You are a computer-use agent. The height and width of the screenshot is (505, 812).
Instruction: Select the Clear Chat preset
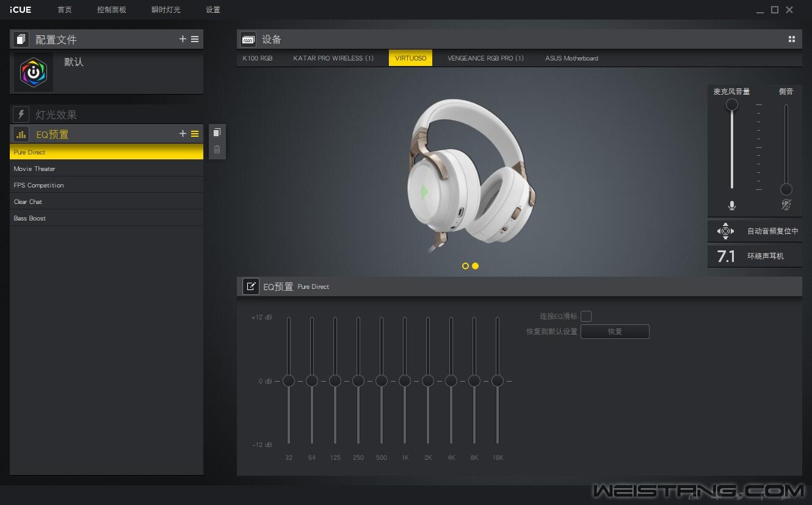(x=106, y=202)
